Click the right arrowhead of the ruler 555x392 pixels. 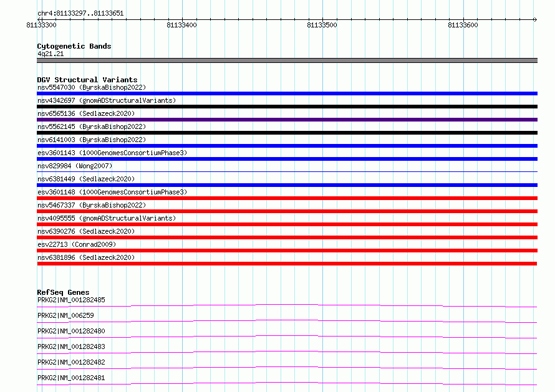(535, 19)
